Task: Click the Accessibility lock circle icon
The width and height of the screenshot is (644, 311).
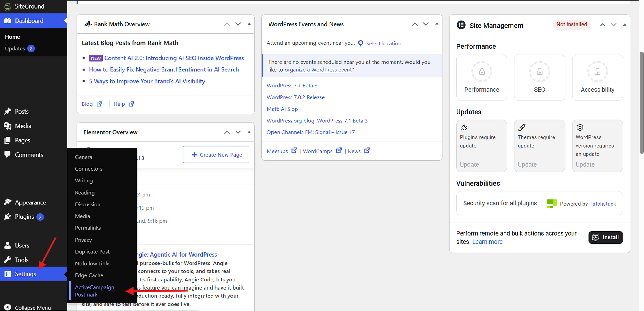Action: (x=597, y=72)
